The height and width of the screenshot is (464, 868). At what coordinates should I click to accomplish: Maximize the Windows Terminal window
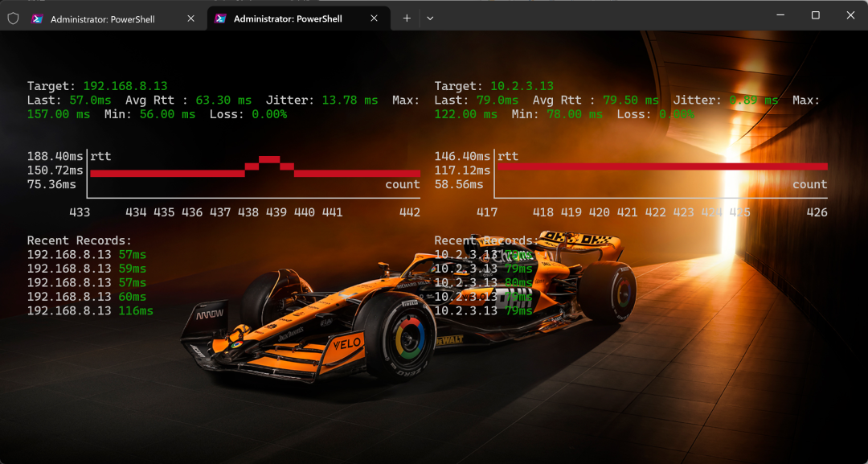coord(816,15)
